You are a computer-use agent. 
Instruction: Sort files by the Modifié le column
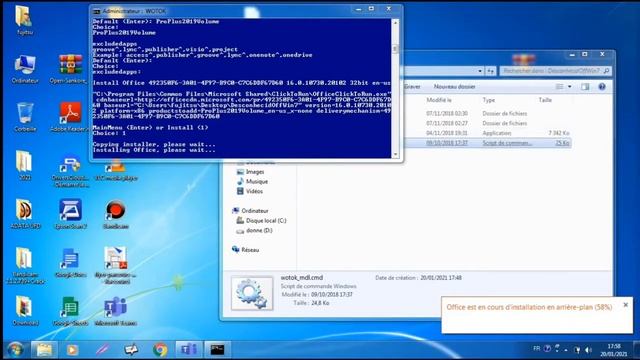[x=439, y=100]
